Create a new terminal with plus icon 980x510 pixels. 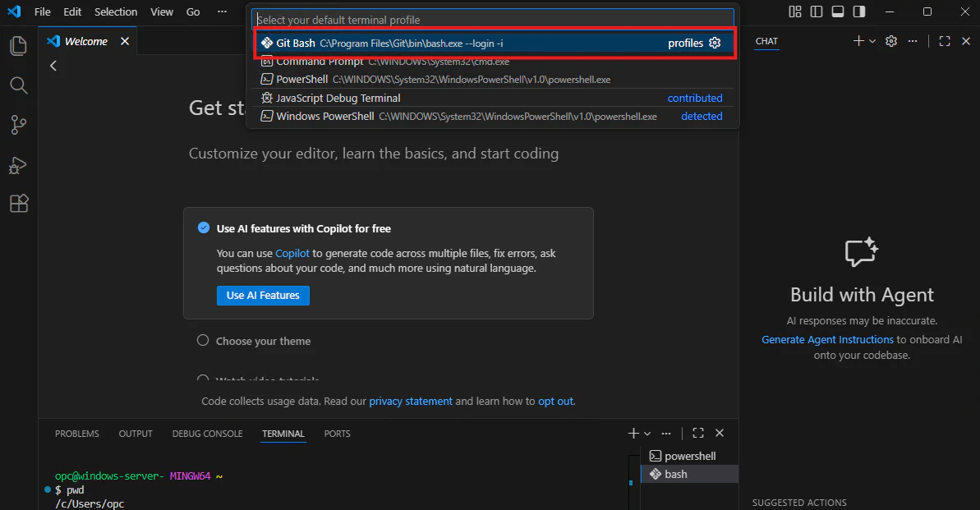(633, 433)
